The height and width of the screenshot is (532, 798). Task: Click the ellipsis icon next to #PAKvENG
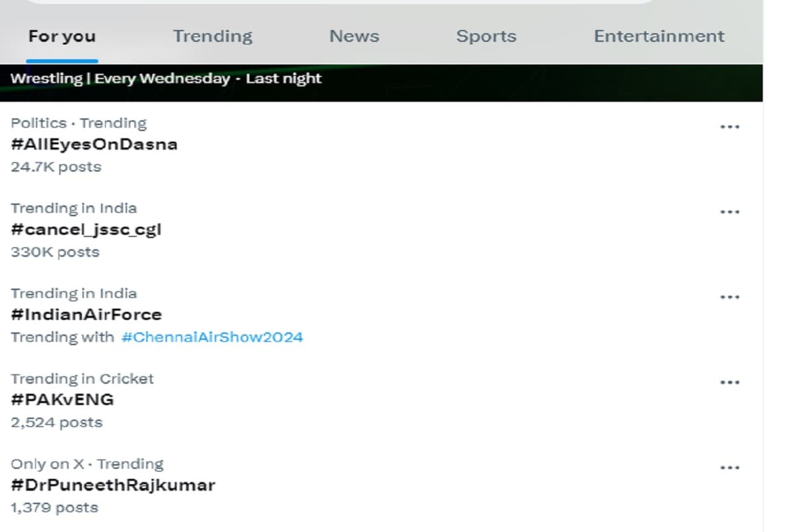[730, 382]
